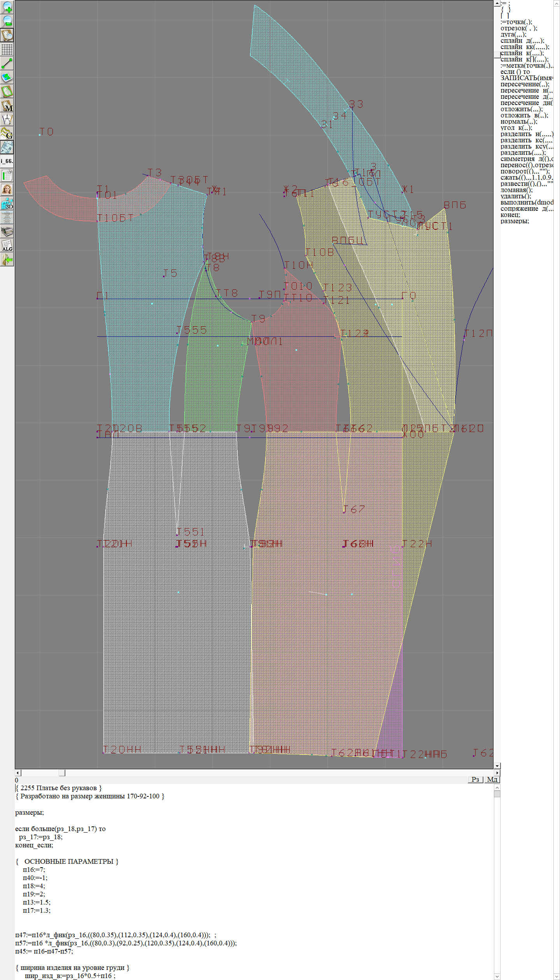Toggle the measurement ruler numbers icon
The image size is (560, 980).
point(7,147)
